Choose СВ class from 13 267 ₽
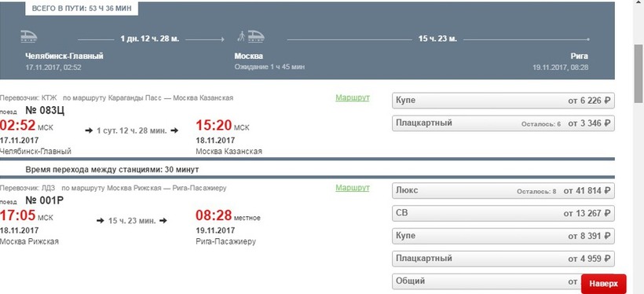The image size is (644, 294). [503, 213]
